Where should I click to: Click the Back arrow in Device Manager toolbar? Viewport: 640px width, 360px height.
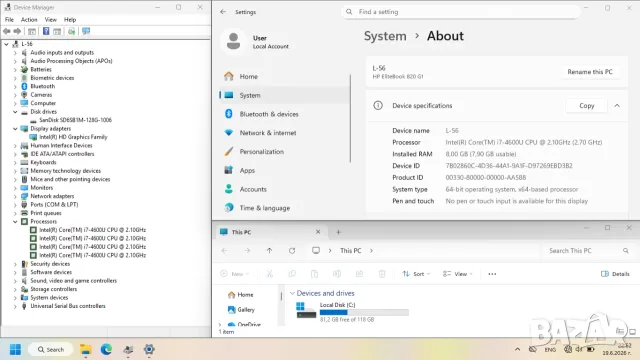7,31
